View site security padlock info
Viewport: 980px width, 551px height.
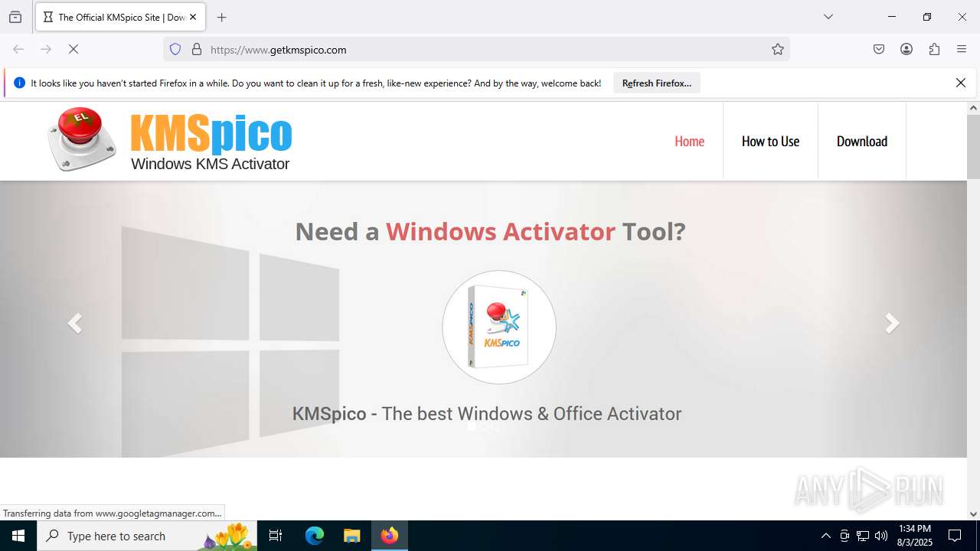click(197, 49)
